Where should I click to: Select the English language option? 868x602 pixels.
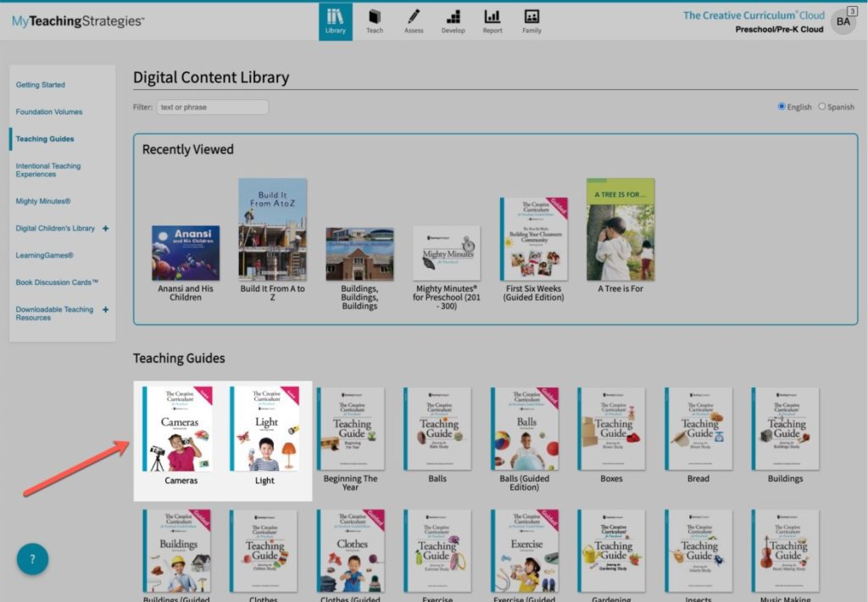(x=782, y=106)
